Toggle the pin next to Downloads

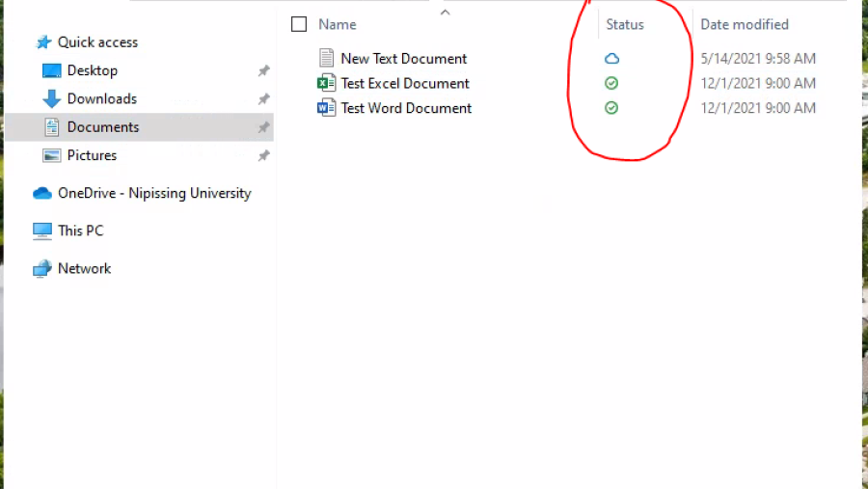coord(263,99)
